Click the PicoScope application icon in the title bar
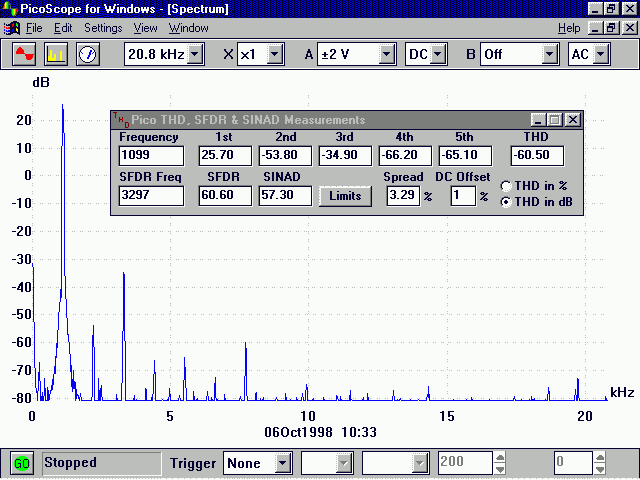The image size is (640, 480). [x=9, y=8]
